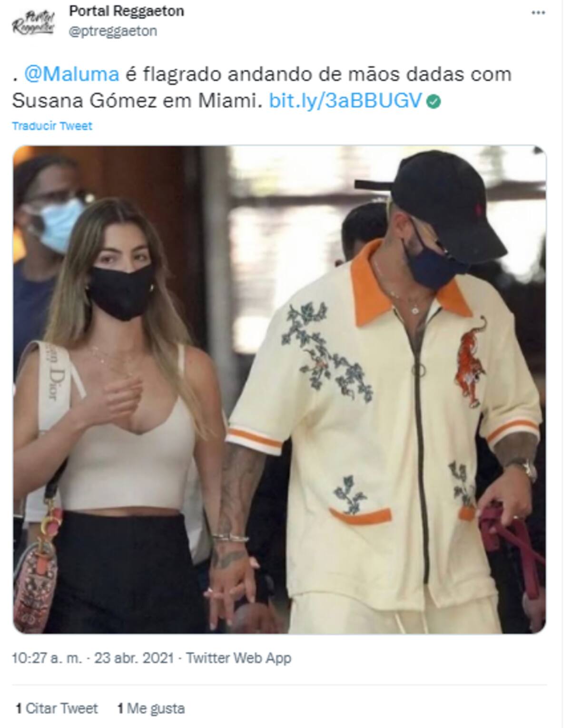
Task: Click Traducir Tweet to translate
Action: click(x=52, y=126)
